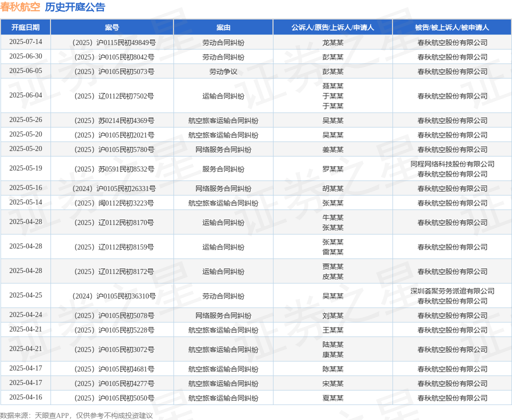Click plaintiff 陆某某
The width and height of the screenshot is (512, 420).
tap(332, 344)
